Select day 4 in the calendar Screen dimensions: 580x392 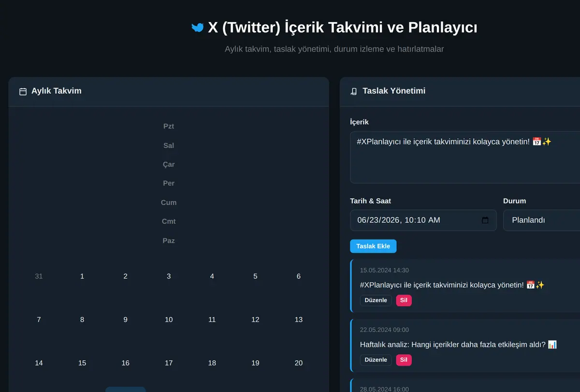(x=212, y=276)
